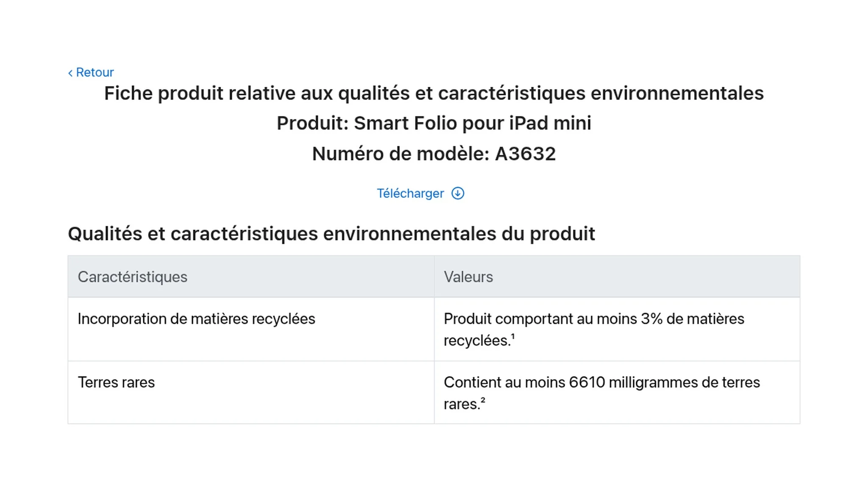The image size is (868, 488).
Task: Click footnote 2 superscript after rares
Action: tap(483, 400)
